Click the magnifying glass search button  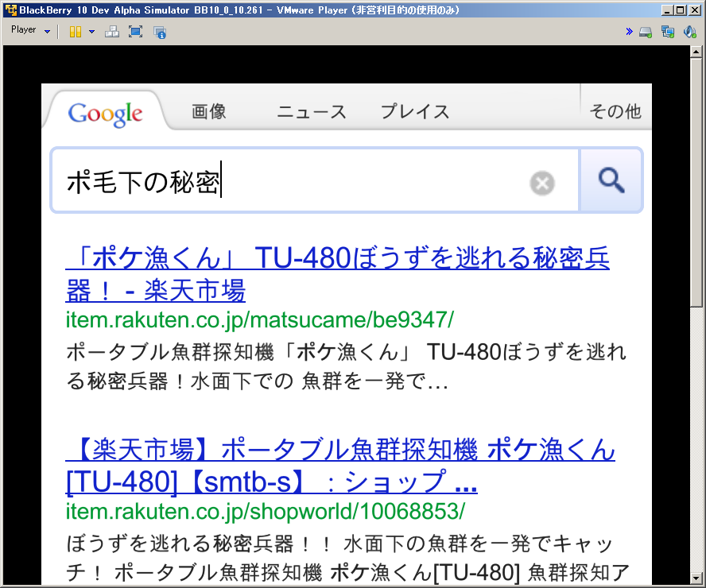point(611,180)
